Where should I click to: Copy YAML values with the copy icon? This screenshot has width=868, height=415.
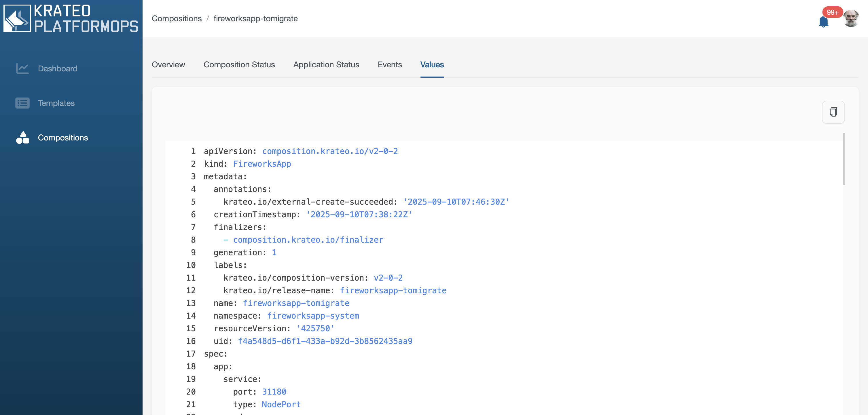(833, 112)
